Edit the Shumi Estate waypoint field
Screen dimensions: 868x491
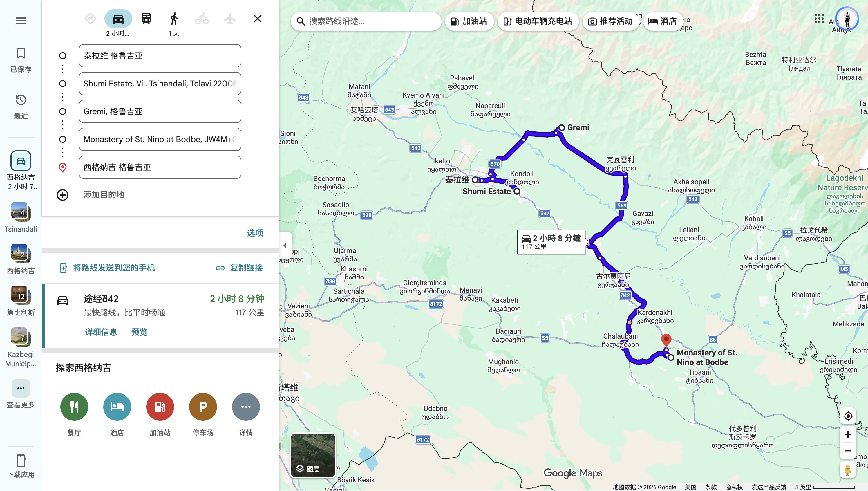pos(160,84)
